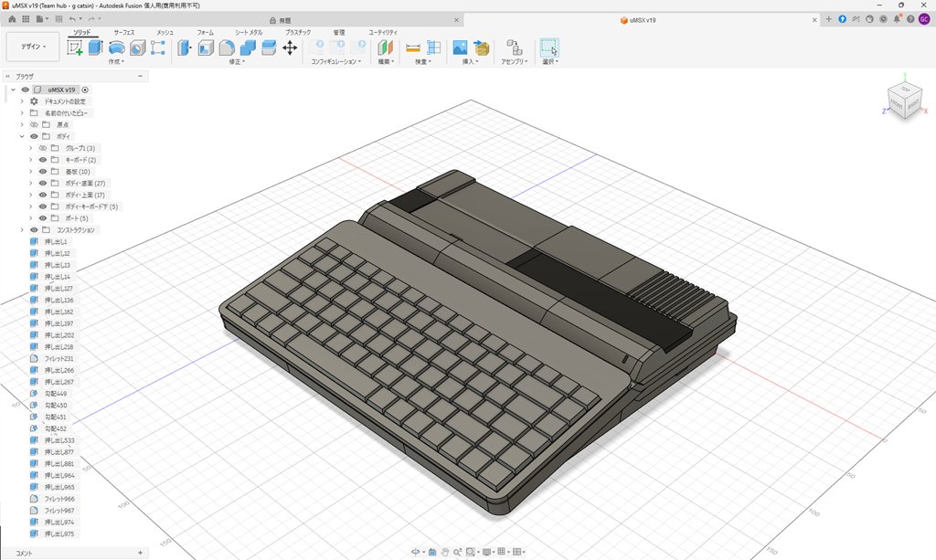The width and height of the screenshot is (936, 560).
Task: Hide the コンストラクション folder
Action: coord(34,229)
